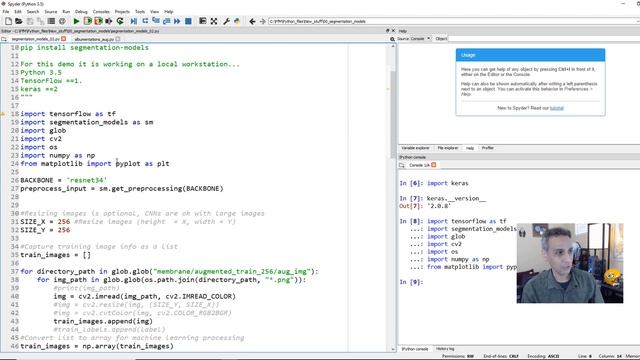Click the green Run file button
The height and width of the screenshot is (360, 640).
click(x=76, y=21)
